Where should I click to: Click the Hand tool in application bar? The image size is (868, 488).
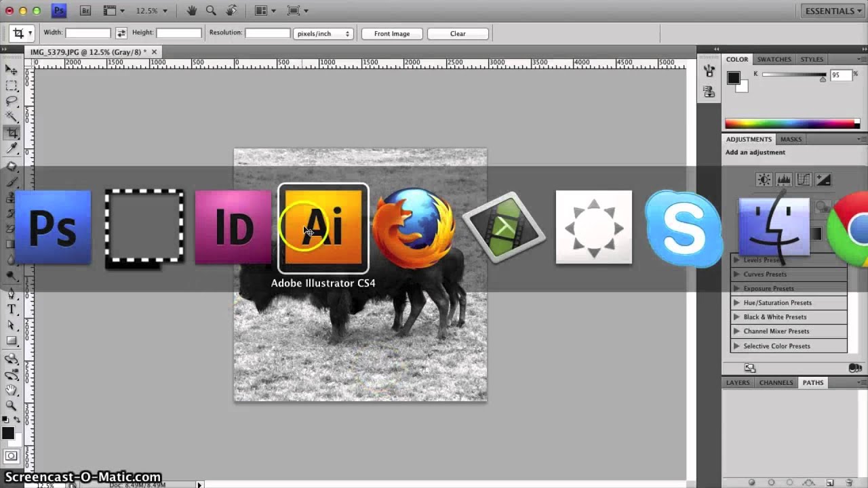coord(192,11)
